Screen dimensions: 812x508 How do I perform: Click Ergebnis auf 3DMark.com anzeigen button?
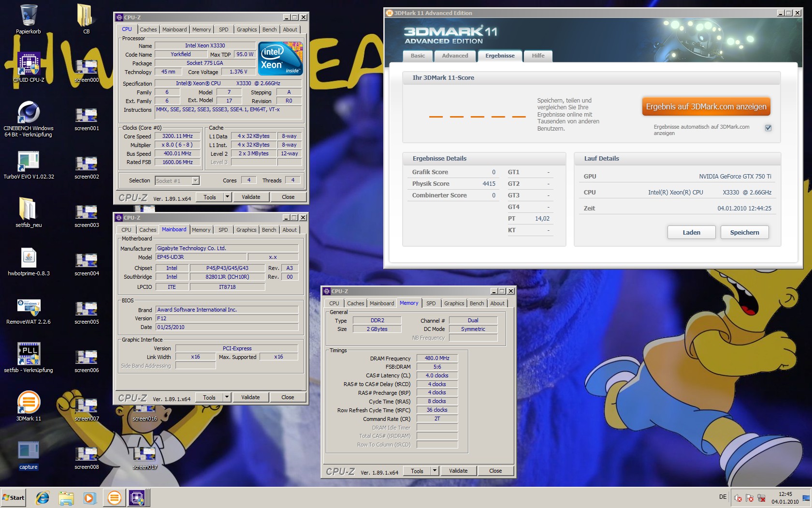pos(706,106)
